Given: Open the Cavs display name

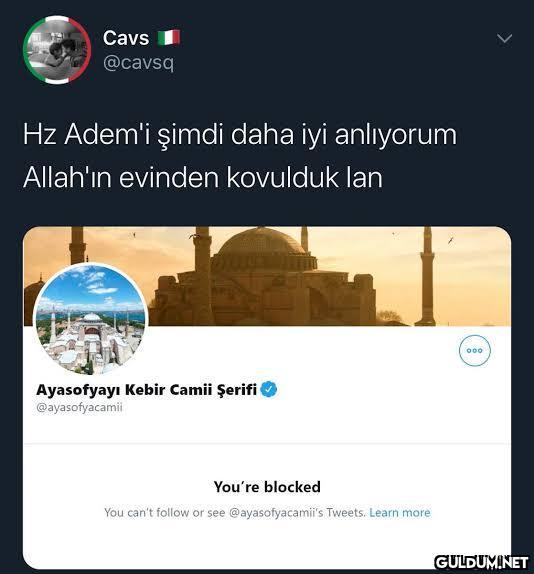Looking at the screenshot, I should tap(126, 38).
